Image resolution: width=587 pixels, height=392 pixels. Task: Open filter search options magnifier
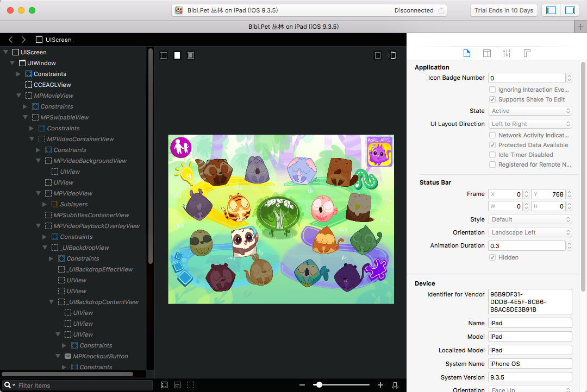9,385
